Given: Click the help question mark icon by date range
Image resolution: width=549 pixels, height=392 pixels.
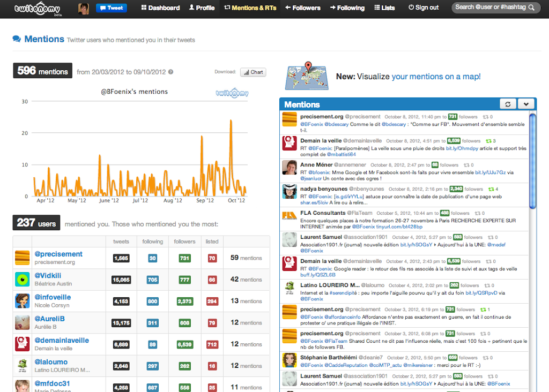Looking at the screenshot, I should click(x=170, y=72).
